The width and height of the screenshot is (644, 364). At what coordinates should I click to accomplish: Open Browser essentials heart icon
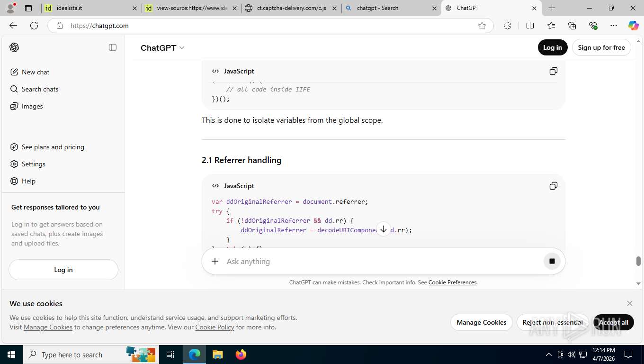point(593,26)
